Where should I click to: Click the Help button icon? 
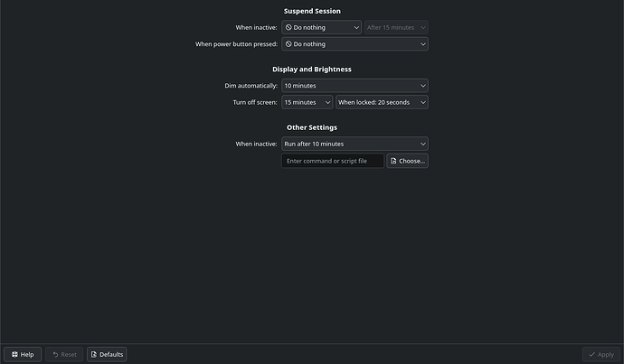pos(14,355)
